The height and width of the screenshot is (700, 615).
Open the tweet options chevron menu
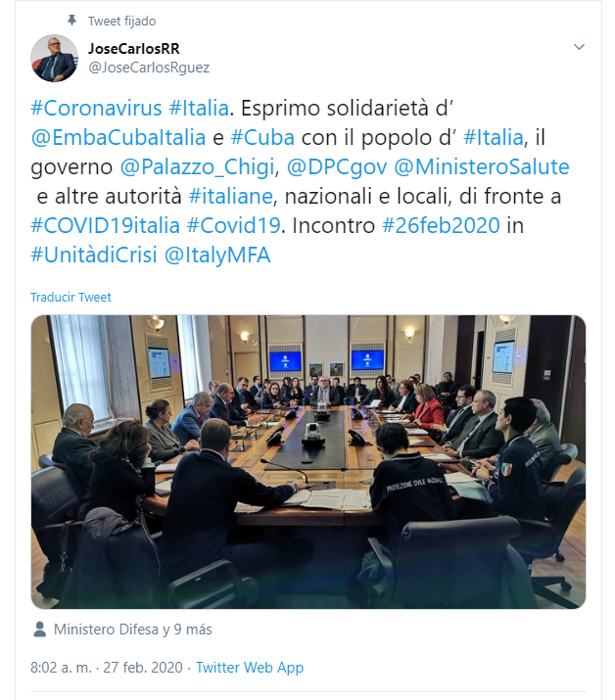[579, 47]
